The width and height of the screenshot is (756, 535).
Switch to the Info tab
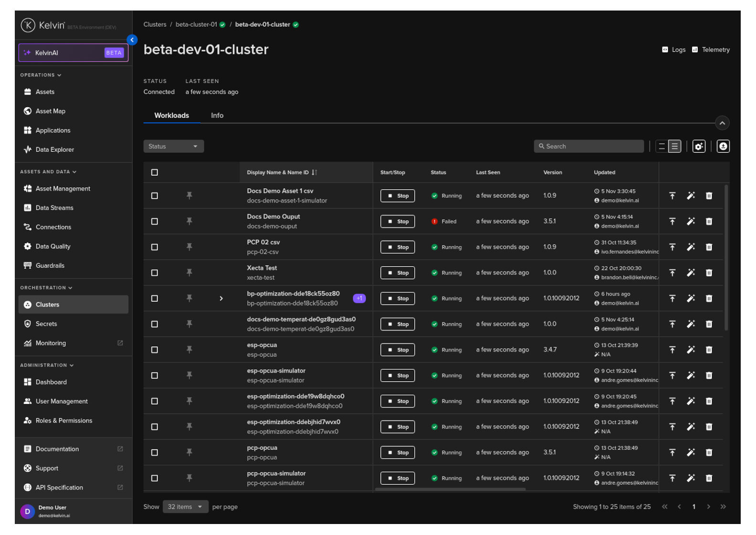tap(217, 116)
